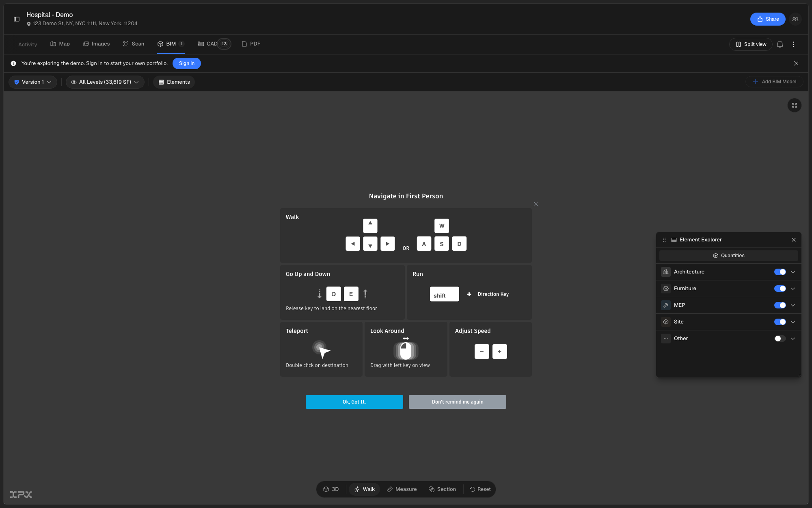Viewport: 812px width, 508px height.
Task: Click the Share button
Action: [767, 19]
